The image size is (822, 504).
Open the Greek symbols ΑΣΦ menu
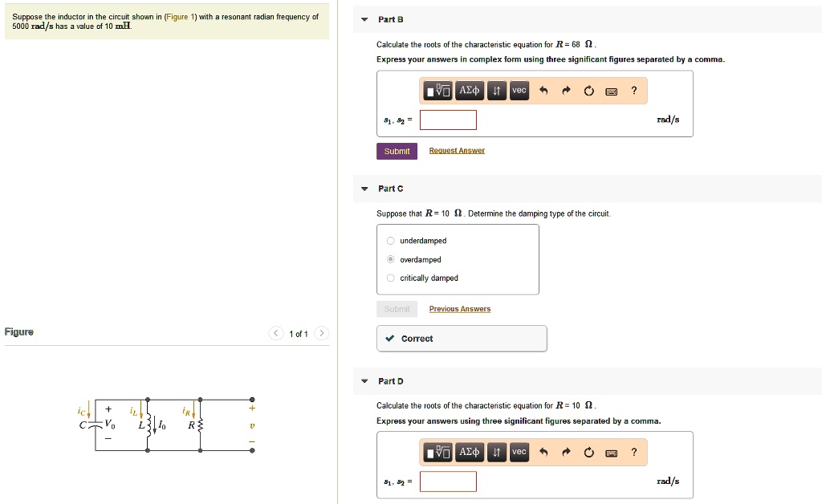[x=469, y=91]
